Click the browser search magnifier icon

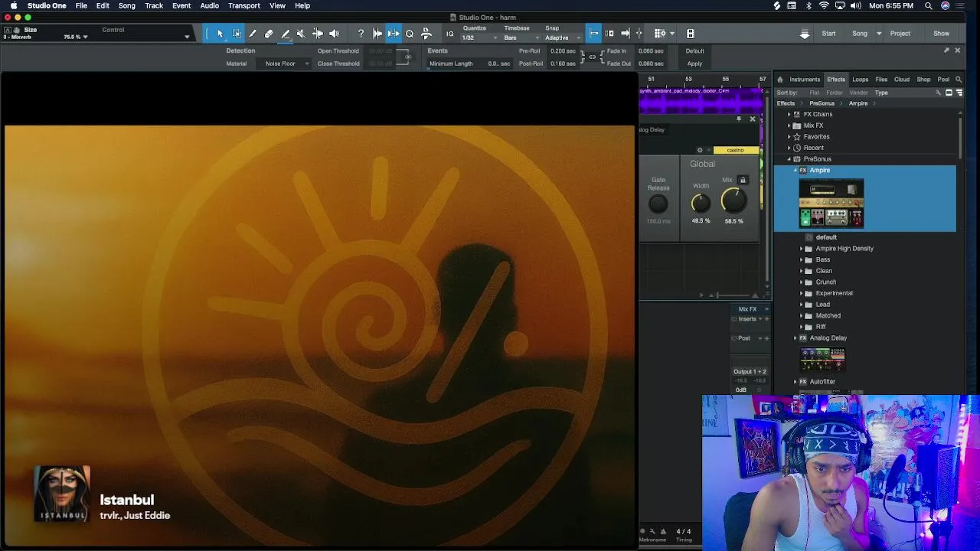click(x=959, y=80)
